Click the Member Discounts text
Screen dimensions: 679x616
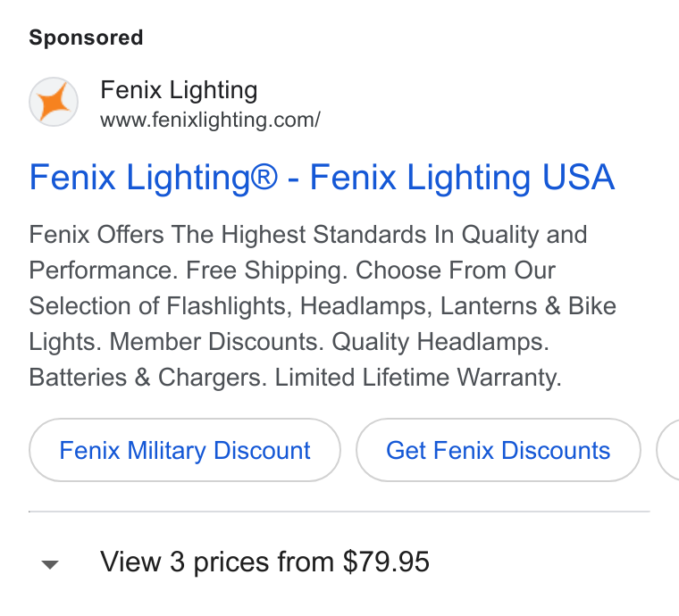pos(216,342)
